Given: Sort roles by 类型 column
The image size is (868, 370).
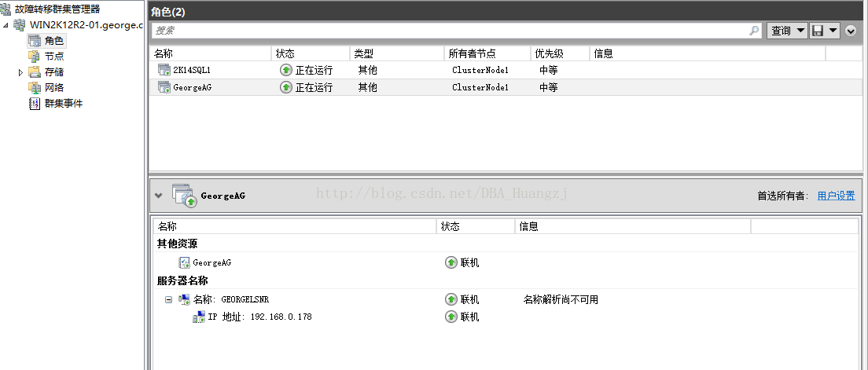Looking at the screenshot, I should (397, 53).
